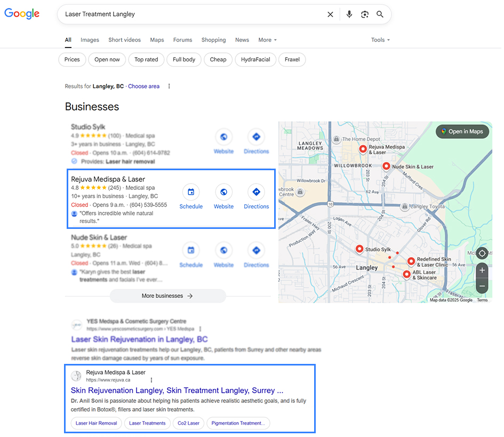Click into the search input field
Screen dimensions: 504x437
click(x=192, y=14)
